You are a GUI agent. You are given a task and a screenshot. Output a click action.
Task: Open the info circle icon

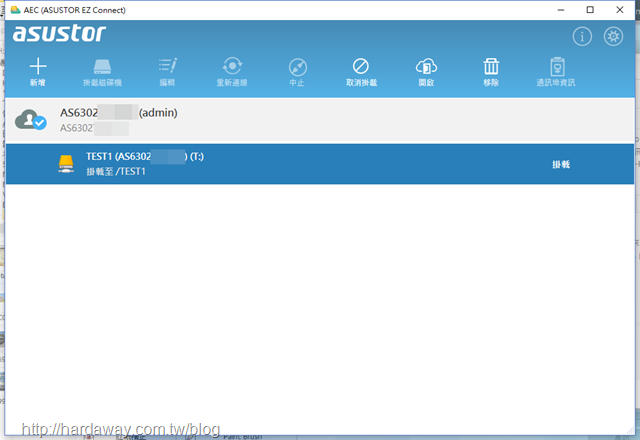[x=582, y=36]
